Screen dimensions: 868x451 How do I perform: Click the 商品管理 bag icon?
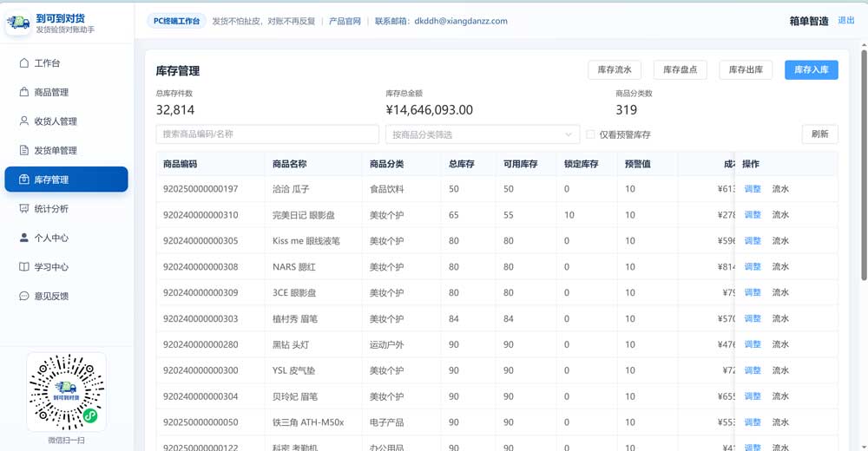click(x=23, y=92)
